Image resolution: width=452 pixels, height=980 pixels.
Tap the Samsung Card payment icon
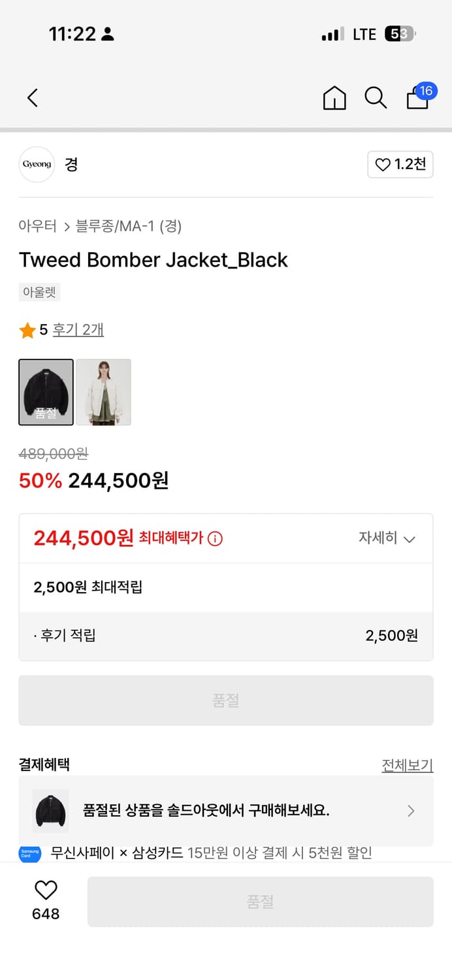pos(27,849)
